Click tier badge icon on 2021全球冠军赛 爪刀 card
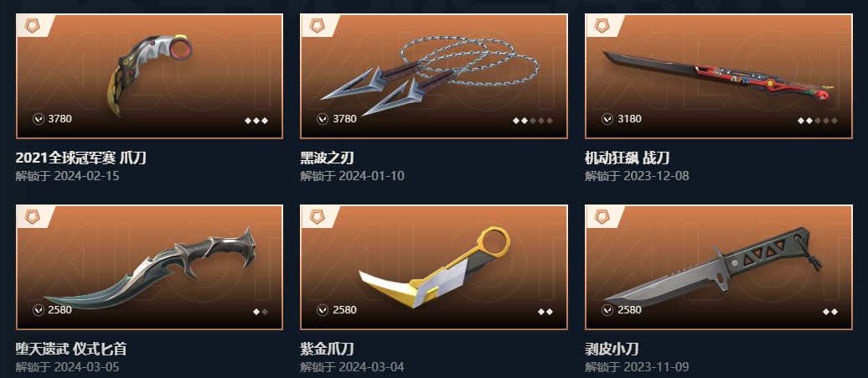This screenshot has width=868, height=378. click(33, 25)
